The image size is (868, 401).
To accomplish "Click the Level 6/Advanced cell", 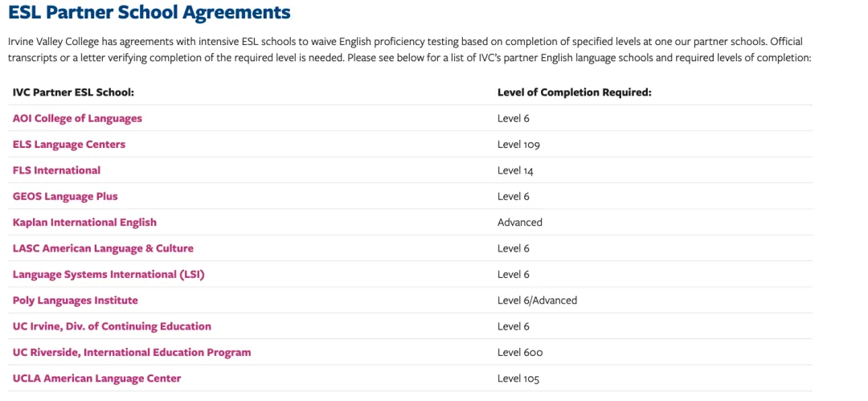I will [537, 301].
